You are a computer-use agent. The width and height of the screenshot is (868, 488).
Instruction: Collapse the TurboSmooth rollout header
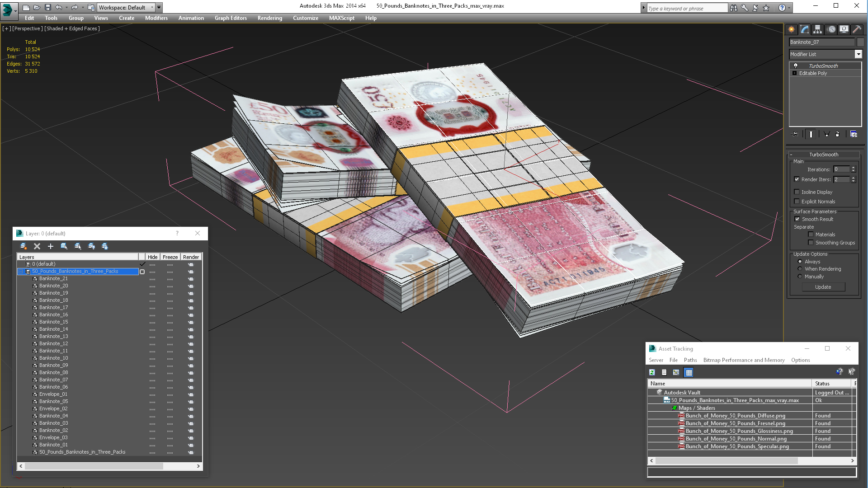tap(823, 155)
